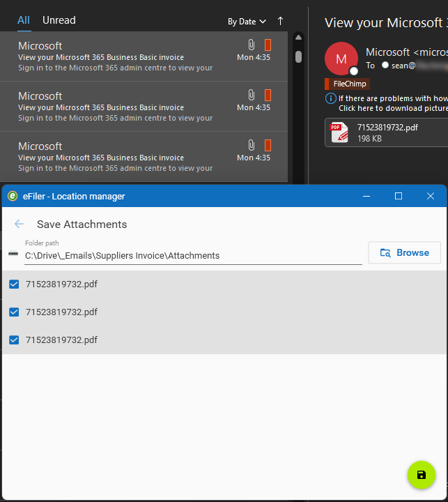
Task: Click the orange category marker on the second email
Action: click(x=268, y=95)
